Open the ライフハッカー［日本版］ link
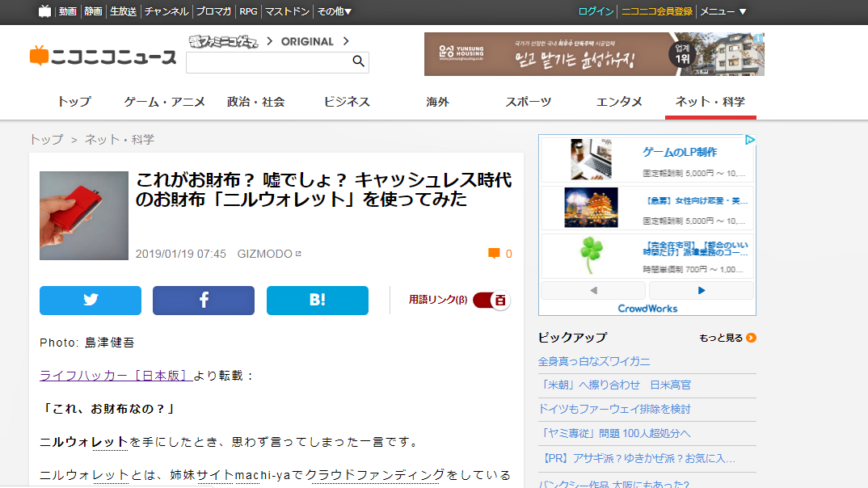Screen dimensions: 868x488 point(116,375)
